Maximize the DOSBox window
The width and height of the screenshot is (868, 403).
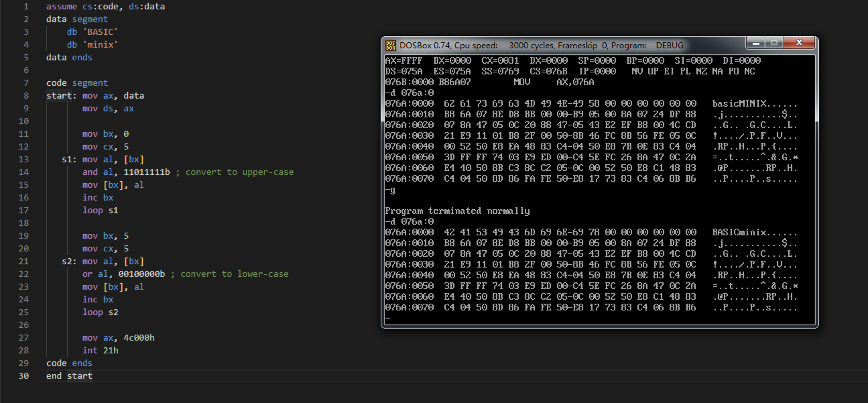tap(774, 43)
